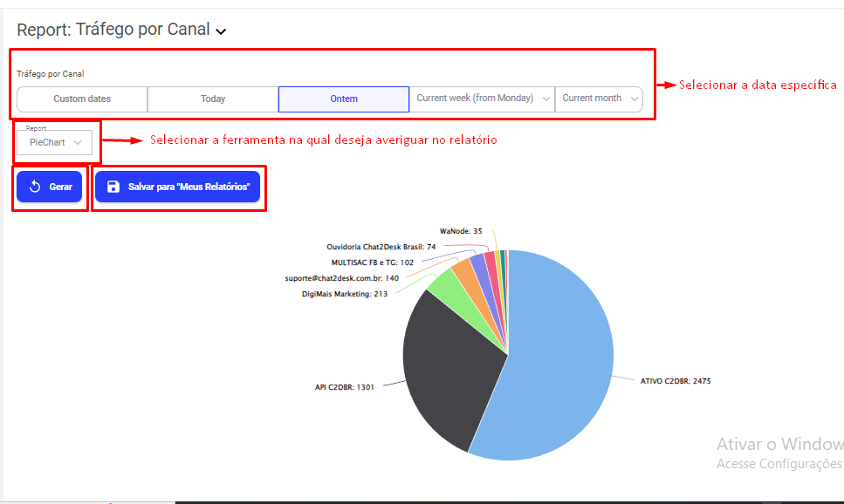844x504 pixels.
Task: Open the Current month dropdown
Action: 599,99
